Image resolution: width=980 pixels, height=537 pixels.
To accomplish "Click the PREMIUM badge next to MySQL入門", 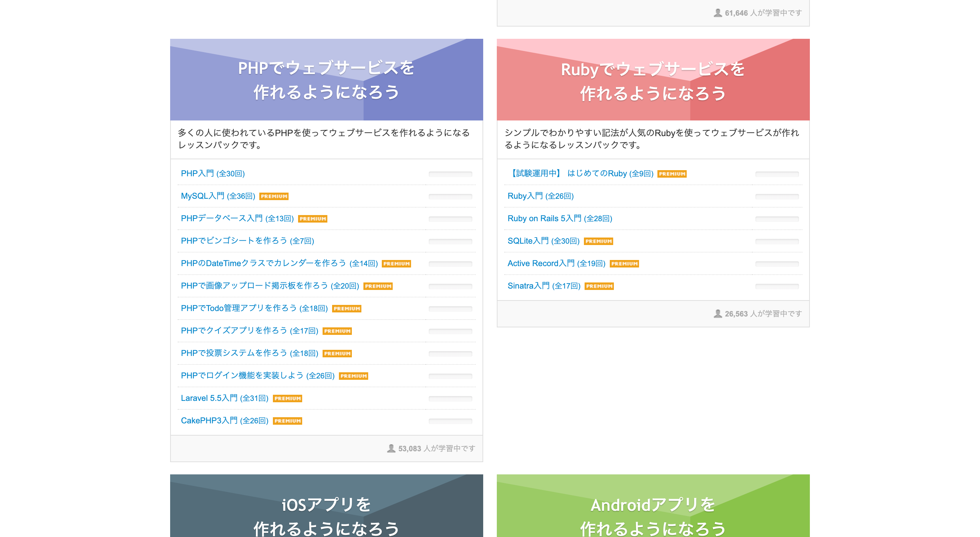I will point(274,196).
